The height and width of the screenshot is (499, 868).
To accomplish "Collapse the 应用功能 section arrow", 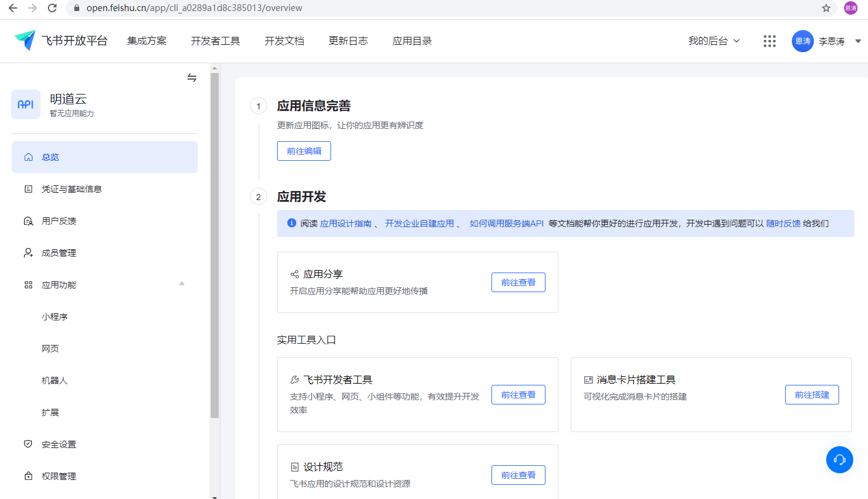I will click(x=181, y=284).
